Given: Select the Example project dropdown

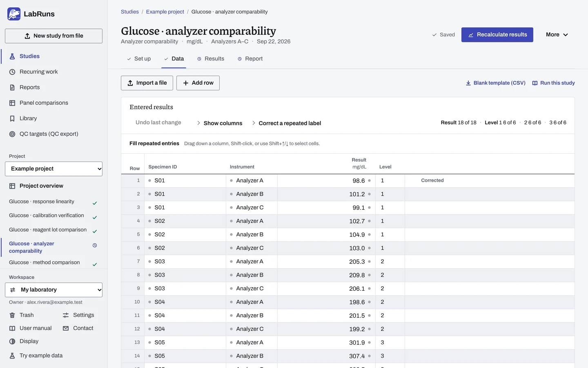Looking at the screenshot, I should tap(53, 169).
